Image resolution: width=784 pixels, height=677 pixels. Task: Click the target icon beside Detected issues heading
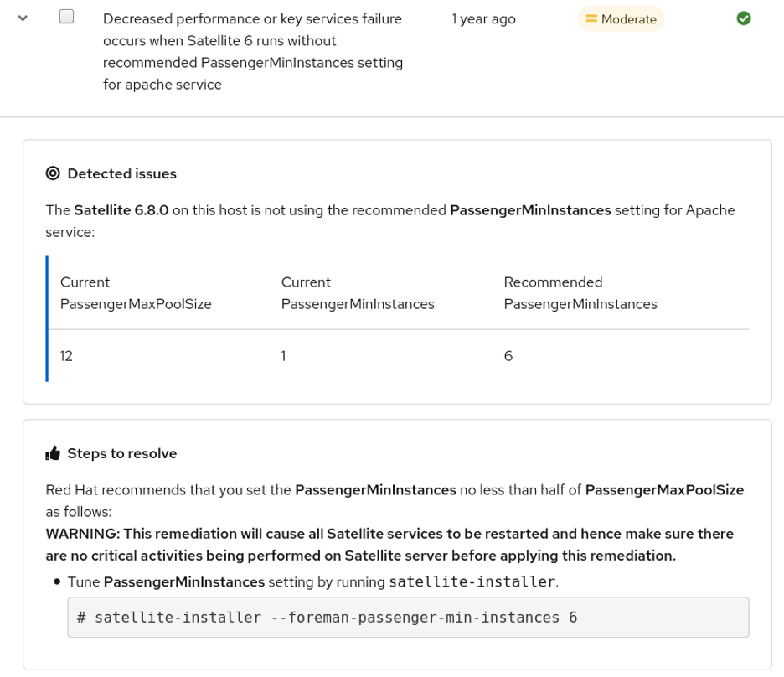52,173
